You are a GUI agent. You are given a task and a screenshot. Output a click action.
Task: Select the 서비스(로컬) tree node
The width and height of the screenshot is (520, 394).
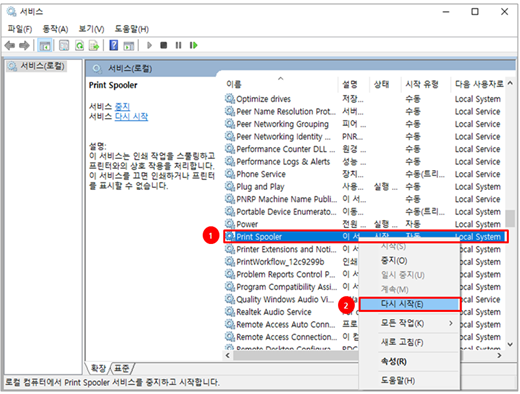(36, 66)
